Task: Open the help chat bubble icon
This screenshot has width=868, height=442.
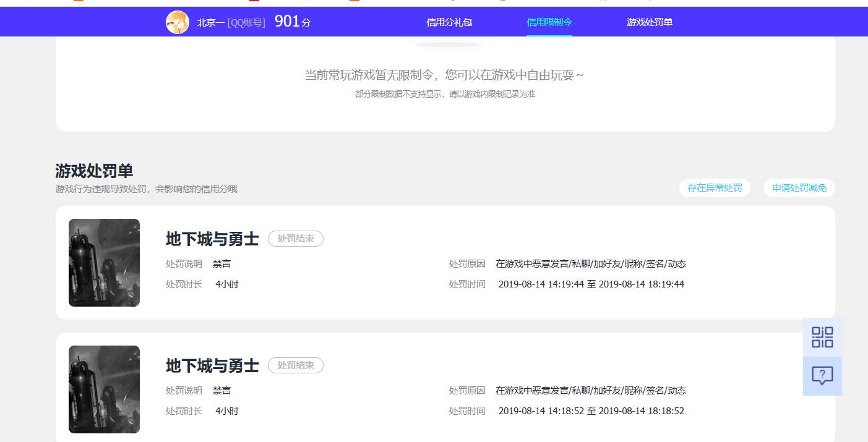Action: [x=822, y=376]
